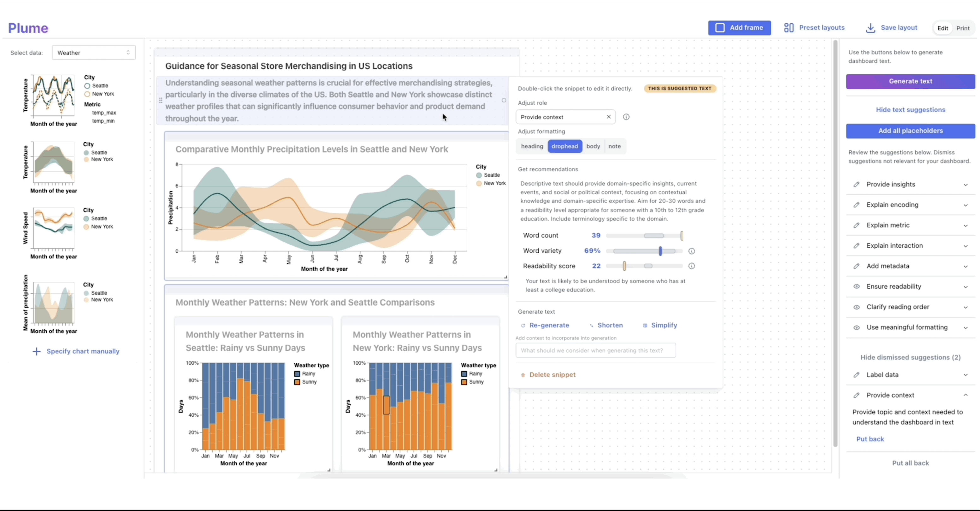Click the trash icon for Delete snippet
Screen dimensions: 980x511
click(x=523, y=375)
